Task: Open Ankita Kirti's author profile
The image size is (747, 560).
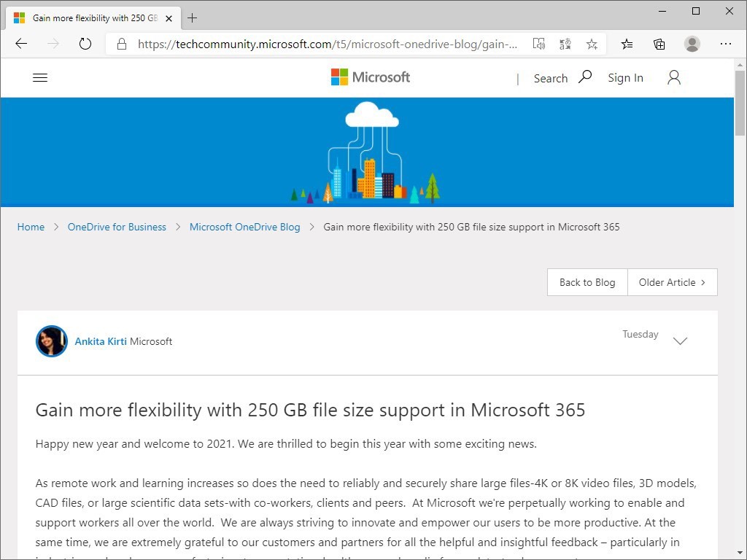Action: [x=101, y=341]
